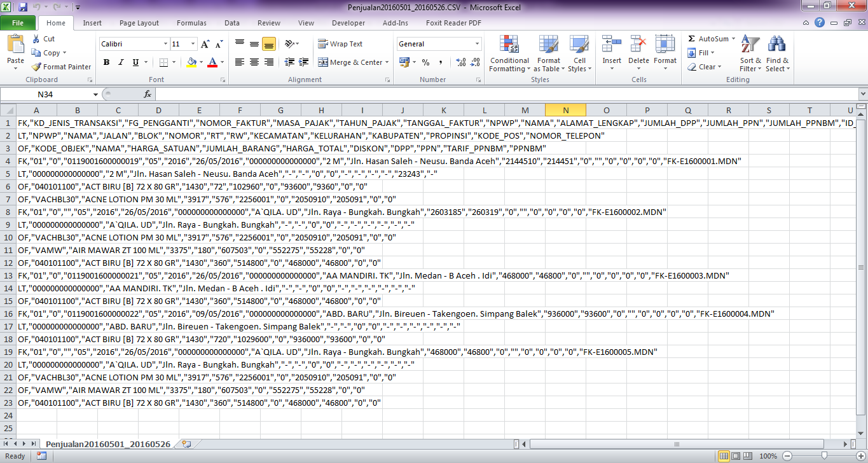Click the AutoSum button
Image resolution: width=868 pixels, height=463 pixels.
click(711, 39)
